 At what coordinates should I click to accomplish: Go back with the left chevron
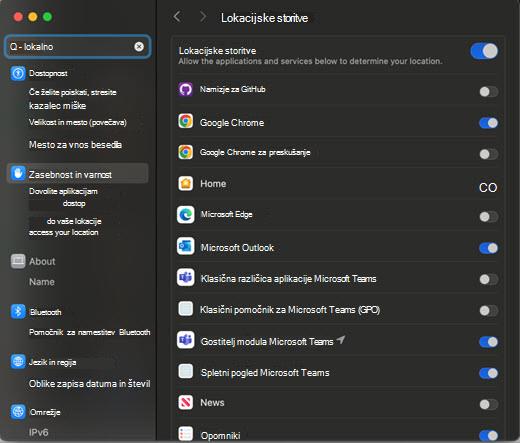(x=177, y=17)
